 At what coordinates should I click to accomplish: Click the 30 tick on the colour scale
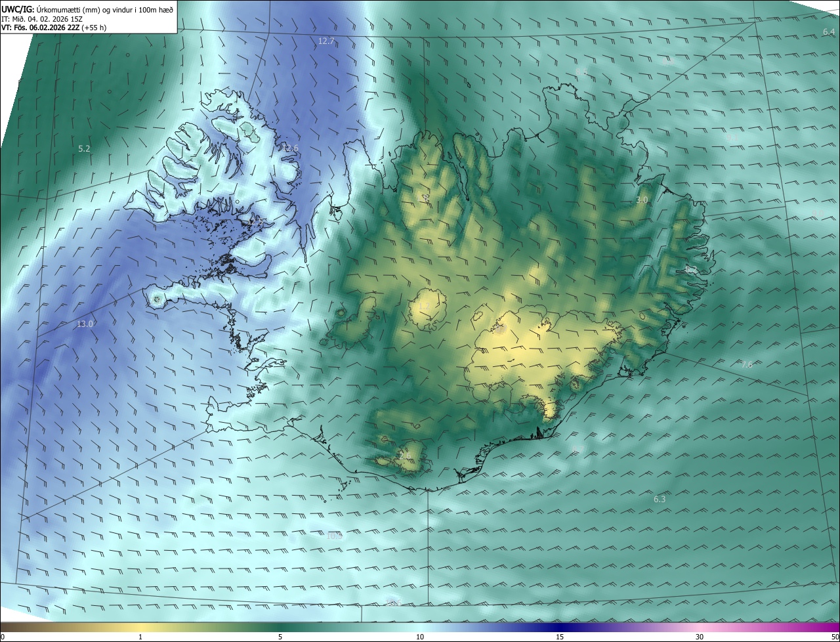(700, 637)
